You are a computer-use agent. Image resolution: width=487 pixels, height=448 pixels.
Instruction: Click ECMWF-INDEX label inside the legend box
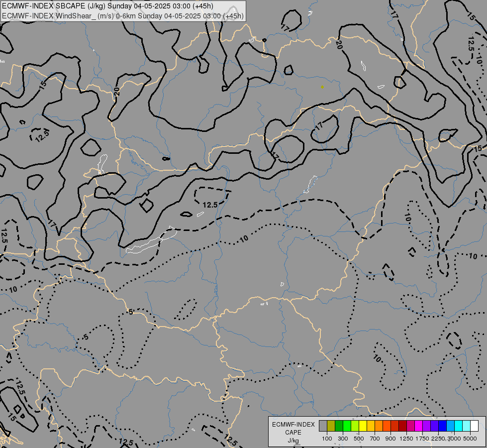293,425
